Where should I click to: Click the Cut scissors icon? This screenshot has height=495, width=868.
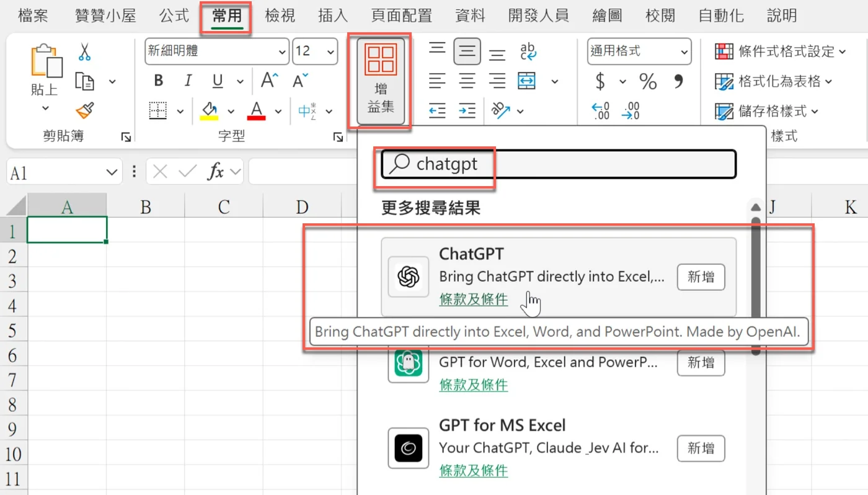pos(85,51)
